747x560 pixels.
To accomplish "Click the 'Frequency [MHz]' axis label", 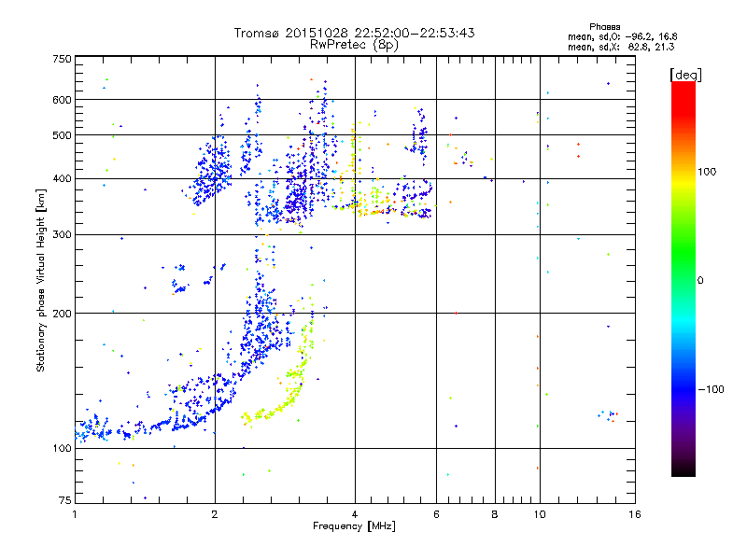I will click(354, 526).
